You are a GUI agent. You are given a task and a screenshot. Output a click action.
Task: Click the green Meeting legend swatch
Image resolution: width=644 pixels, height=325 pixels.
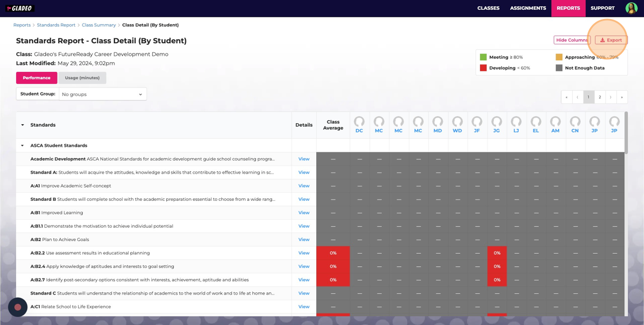click(483, 57)
